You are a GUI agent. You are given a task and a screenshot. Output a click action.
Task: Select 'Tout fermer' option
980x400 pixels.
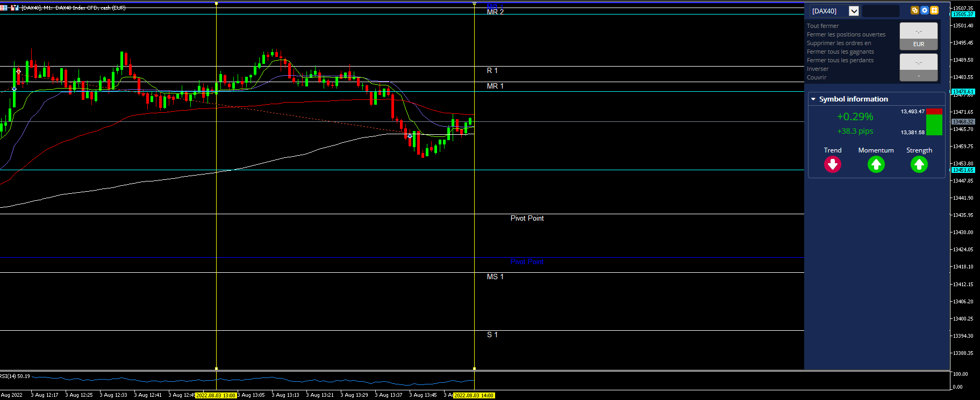click(x=822, y=26)
